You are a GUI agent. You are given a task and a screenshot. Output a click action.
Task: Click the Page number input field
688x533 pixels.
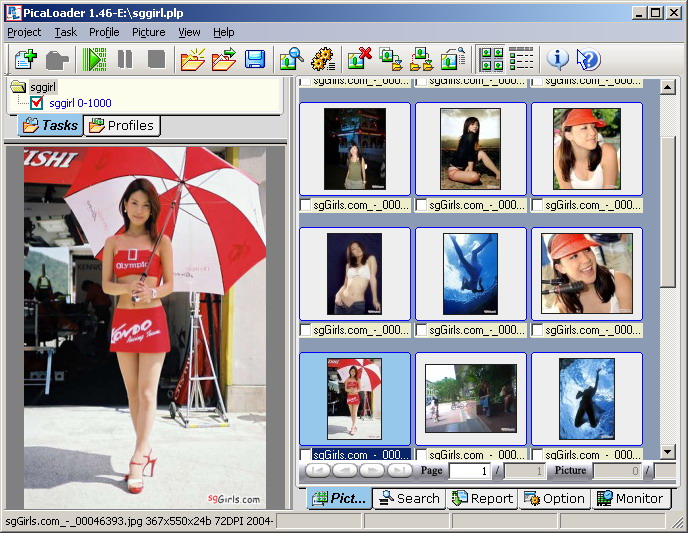469,470
